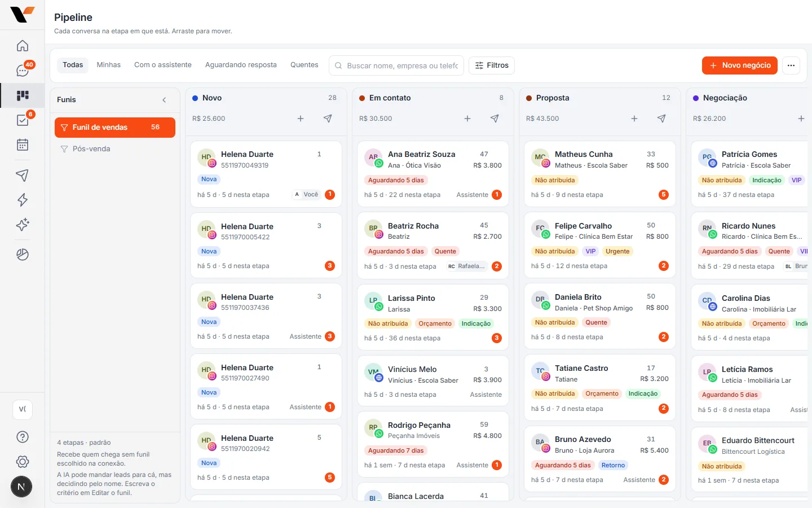The height and width of the screenshot is (508, 812).
Task: Switch to the Quentes tab
Action: (304, 65)
